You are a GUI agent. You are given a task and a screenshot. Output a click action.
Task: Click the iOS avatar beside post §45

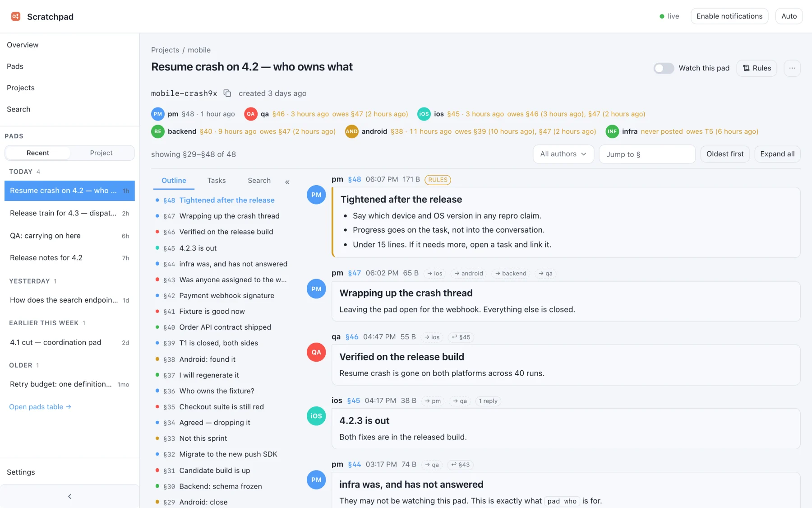tap(316, 416)
